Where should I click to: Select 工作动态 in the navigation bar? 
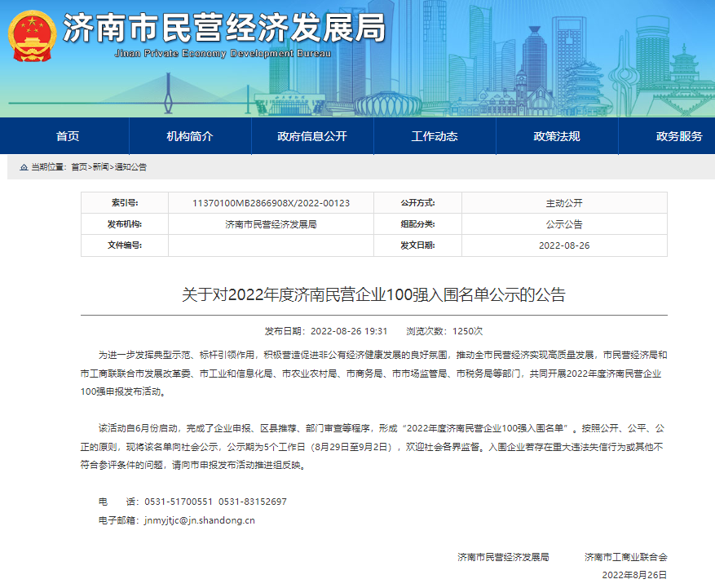pyautogui.click(x=434, y=136)
